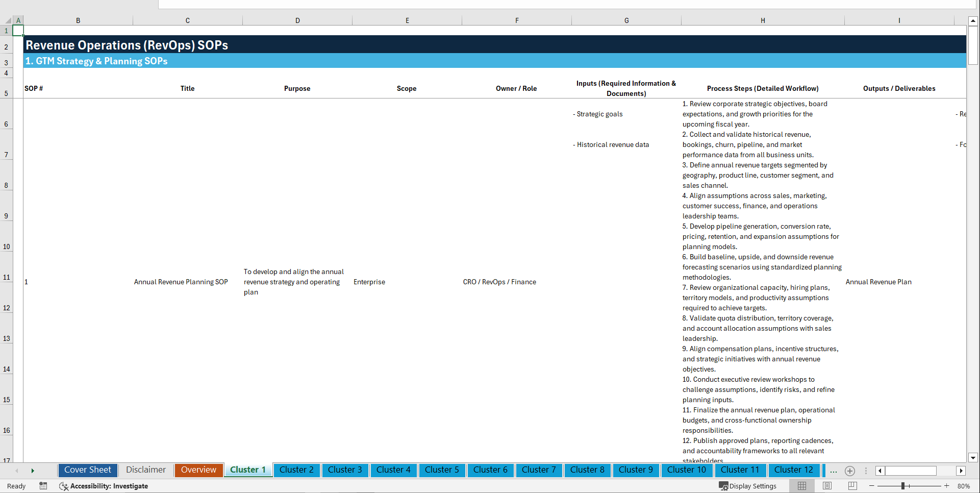Screen dimensions: 980x493
Task: Click zoom in plus button
Action: pyautogui.click(x=947, y=486)
